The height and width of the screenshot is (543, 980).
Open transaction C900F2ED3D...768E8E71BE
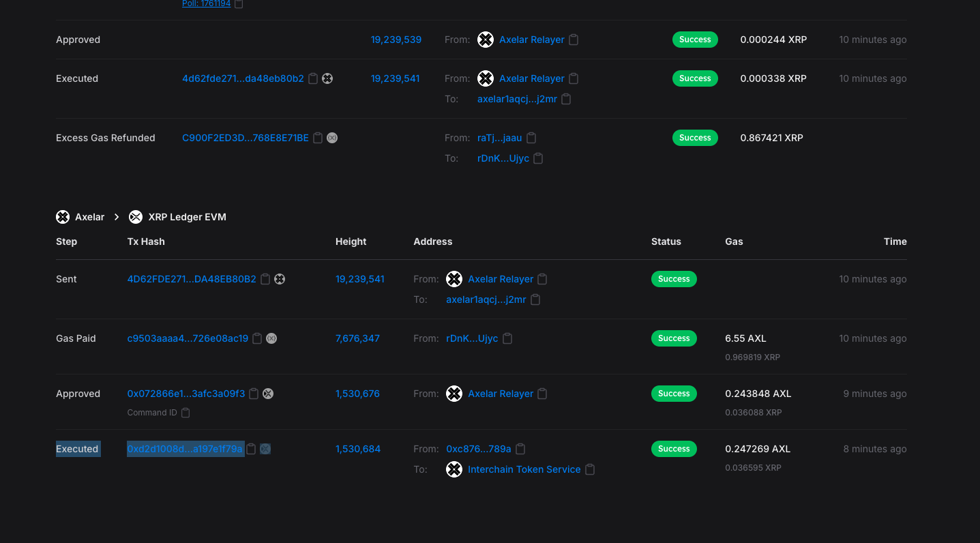pos(246,138)
